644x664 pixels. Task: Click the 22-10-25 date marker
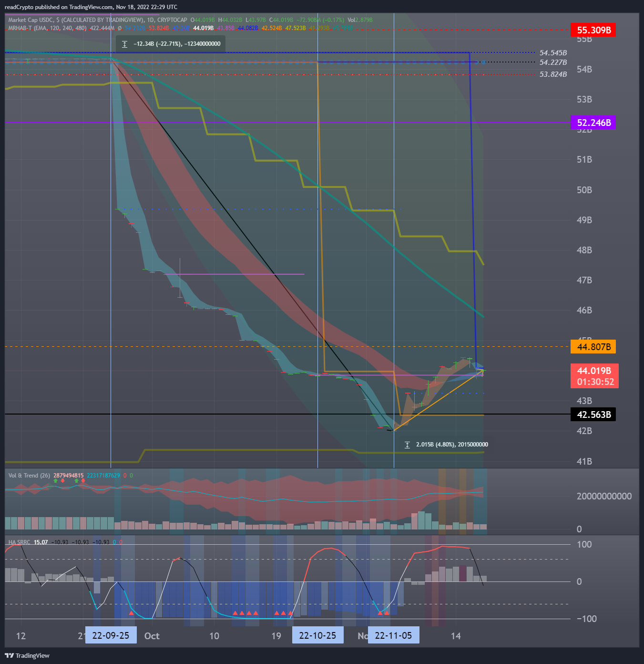317,635
